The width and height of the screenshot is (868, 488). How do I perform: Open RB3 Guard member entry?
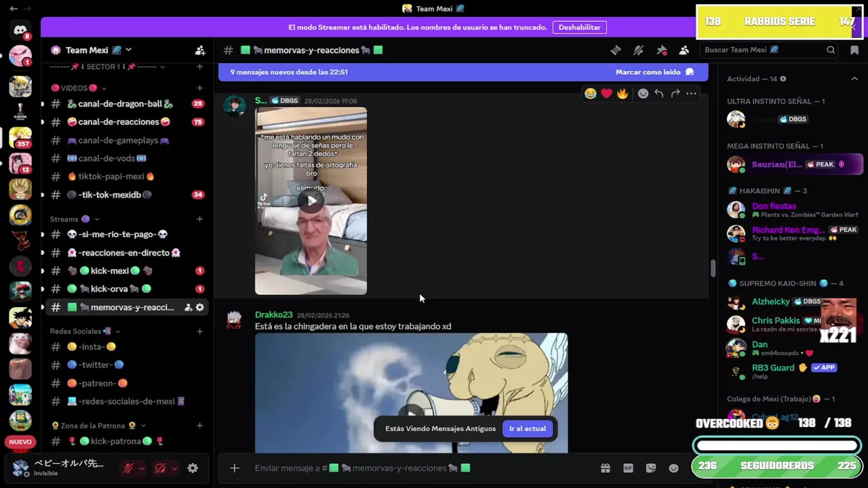(x=792, y=371)
